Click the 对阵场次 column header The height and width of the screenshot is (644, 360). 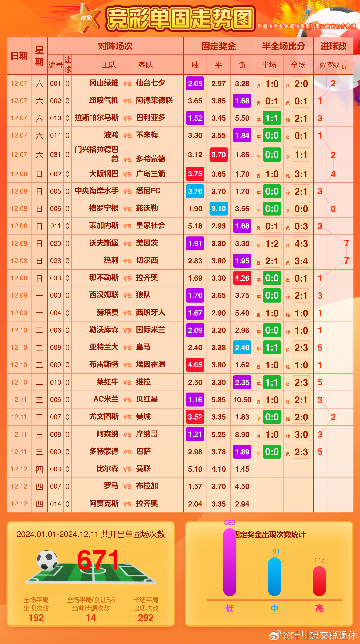click(115, 46)
